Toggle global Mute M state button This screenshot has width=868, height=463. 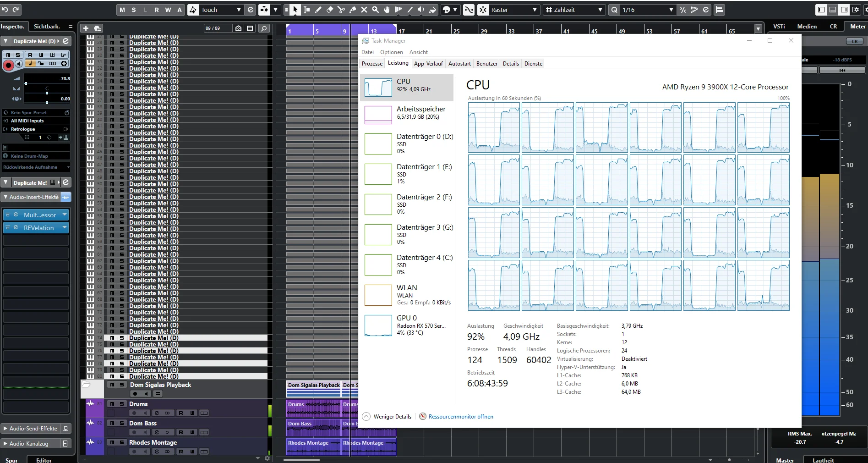coord(122,10)
